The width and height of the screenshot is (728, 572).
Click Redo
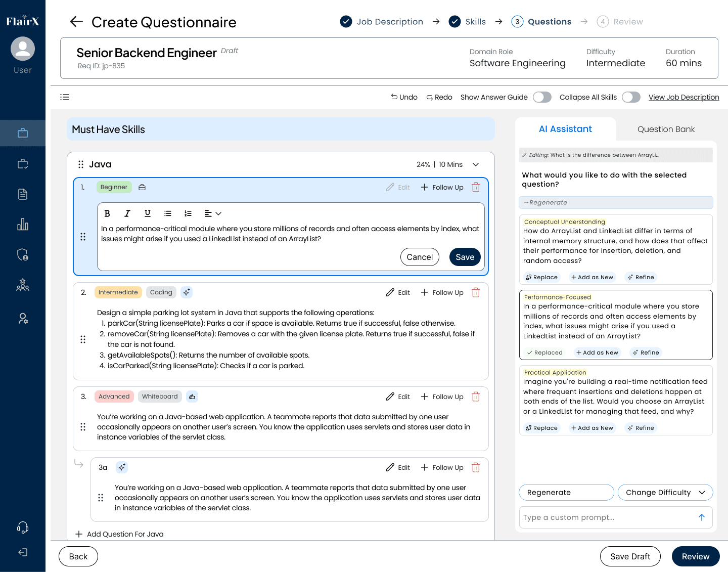[439, 97]
